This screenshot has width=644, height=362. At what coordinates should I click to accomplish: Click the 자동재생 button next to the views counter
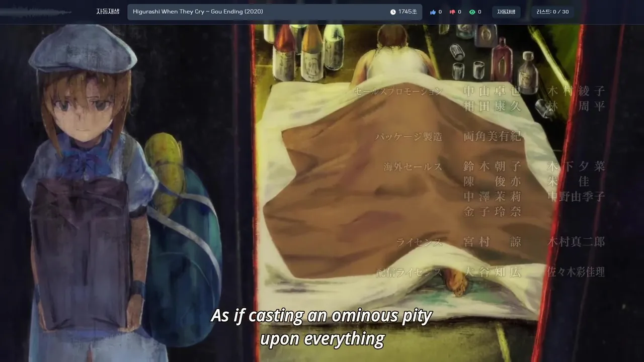point(506,12)
